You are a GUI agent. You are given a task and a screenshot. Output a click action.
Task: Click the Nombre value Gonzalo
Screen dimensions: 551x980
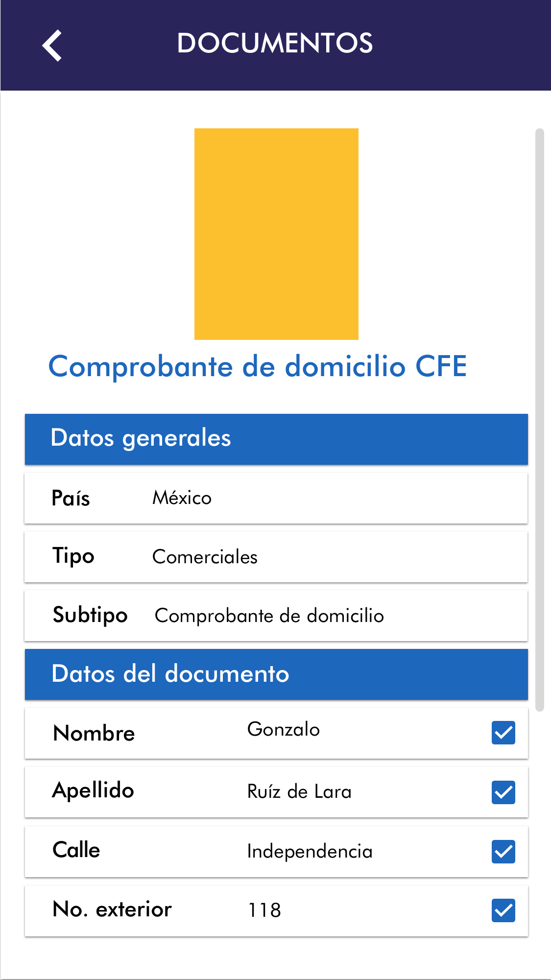pos(283,729)
